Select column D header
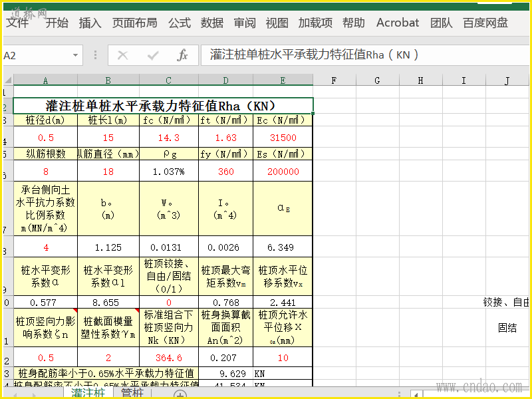 coord(225,80)
